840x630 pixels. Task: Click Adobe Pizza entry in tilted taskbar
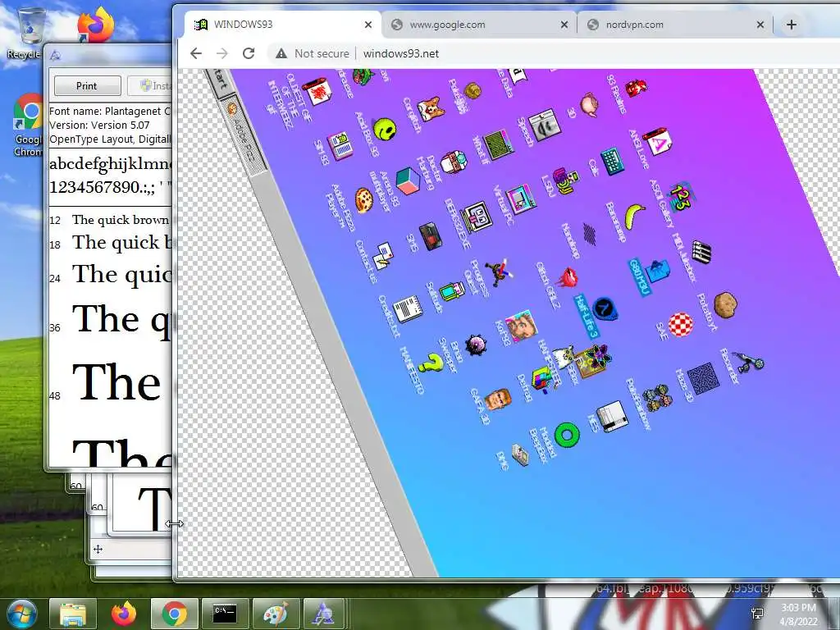244,135
